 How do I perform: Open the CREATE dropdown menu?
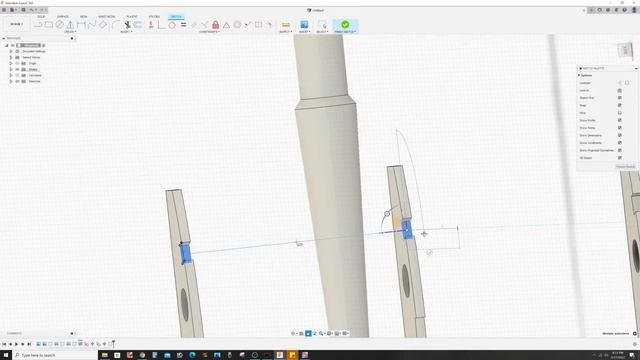pyautogui.click(x=70, y=31)
